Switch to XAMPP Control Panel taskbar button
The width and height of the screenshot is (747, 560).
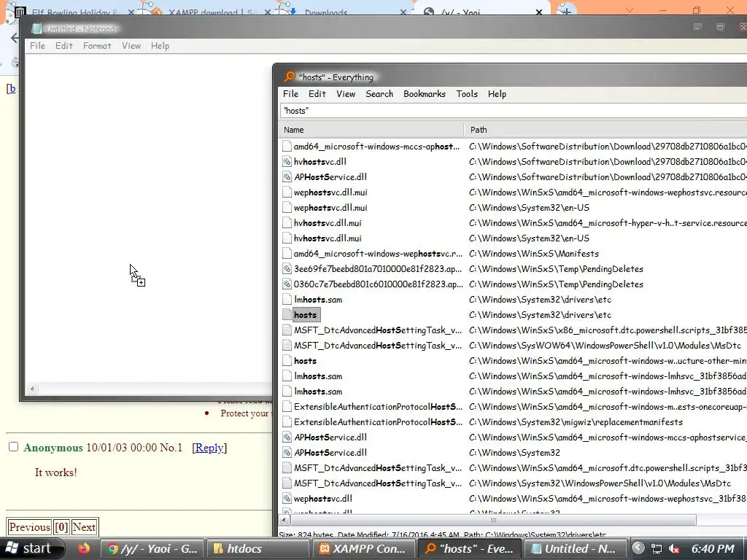[363, 548]
